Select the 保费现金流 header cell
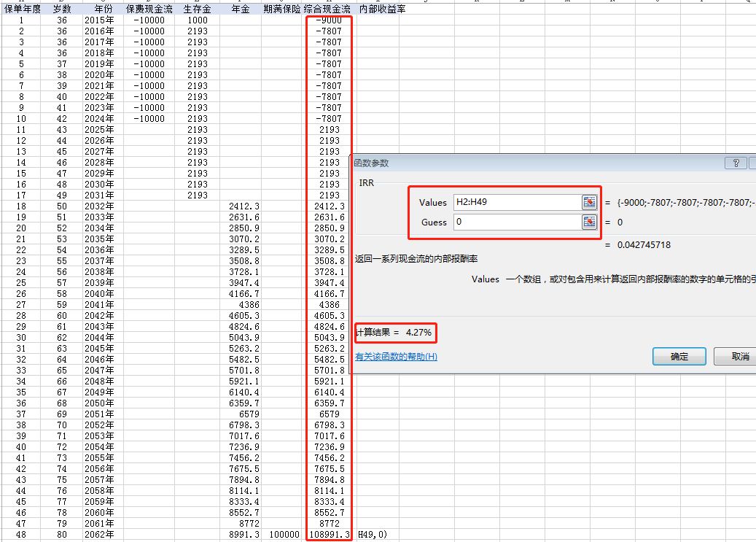756x542 pixels. tap(149, 9)
